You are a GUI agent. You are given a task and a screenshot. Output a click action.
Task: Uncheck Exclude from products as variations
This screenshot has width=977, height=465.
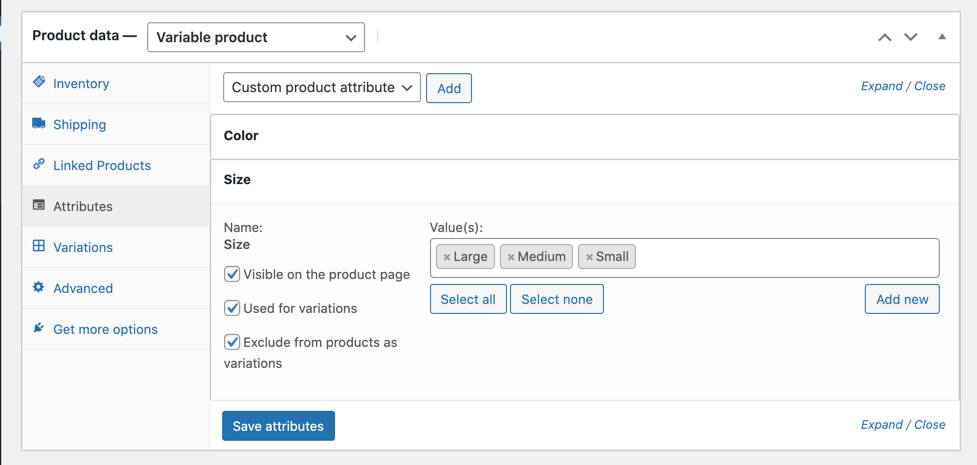[232, 342]
